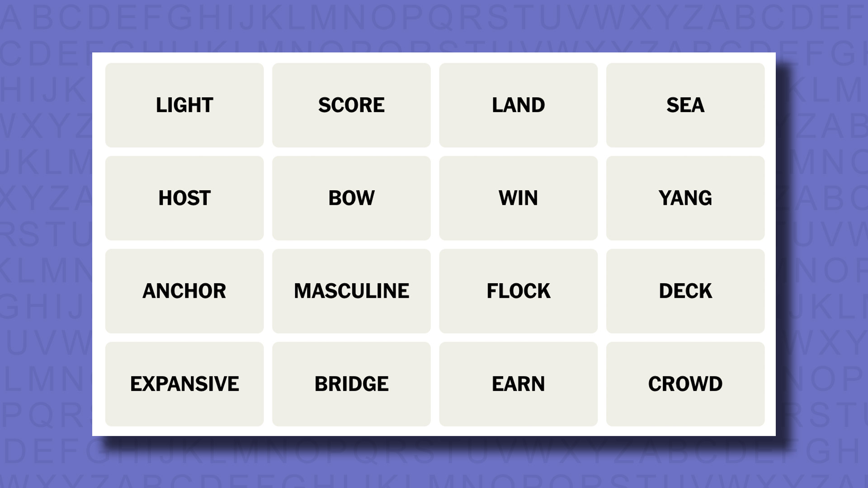
Task: Select the LAND word tile
Action: pyautogui.click(x=518, y=105)
